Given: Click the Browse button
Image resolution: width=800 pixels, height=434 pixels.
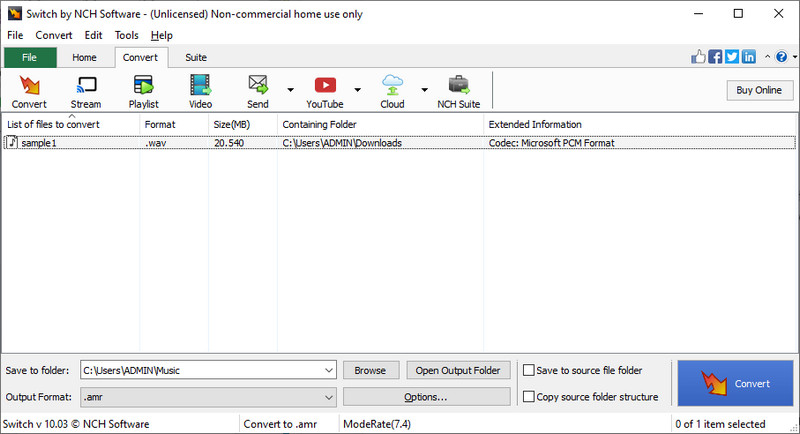Looking at the screenshot, I should pyautogui.click(x=370, y=370).
